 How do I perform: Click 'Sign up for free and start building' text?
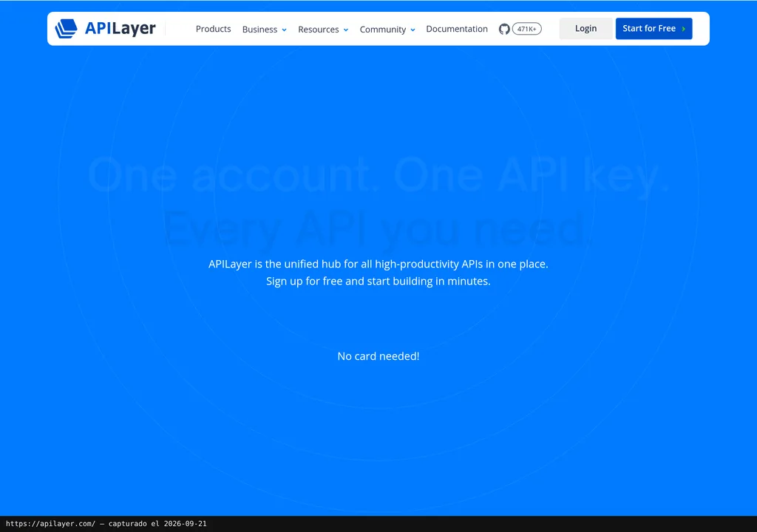pyautogui.click(x=378, y=281)
